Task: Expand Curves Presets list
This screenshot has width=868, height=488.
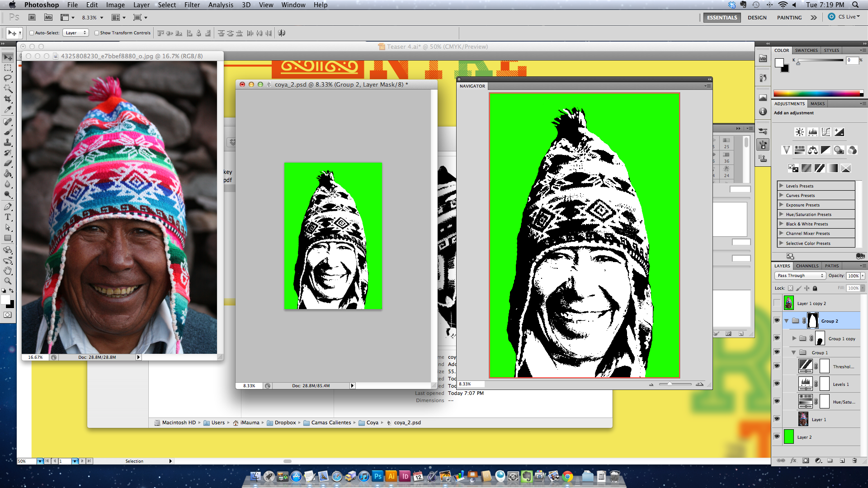Action: pos(781,195)
